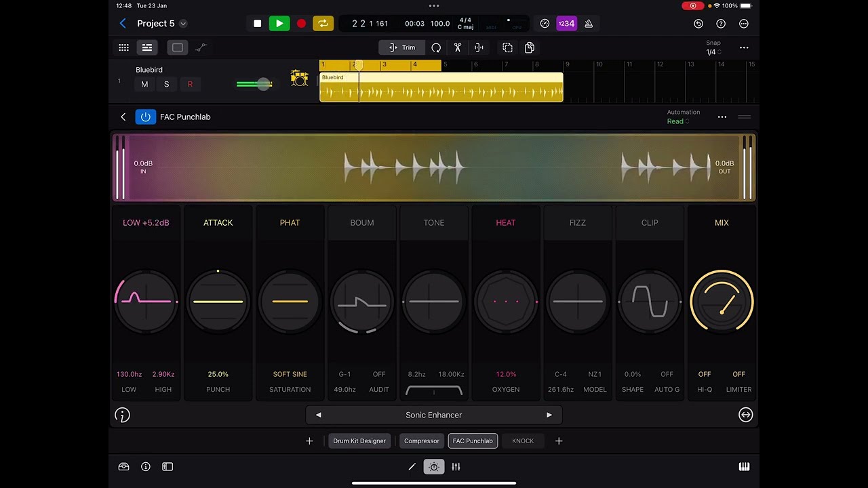Open the drum kit track icon
Image resolution: width=868 pixels, height=488 pixels.
click(x=299, y=79)
